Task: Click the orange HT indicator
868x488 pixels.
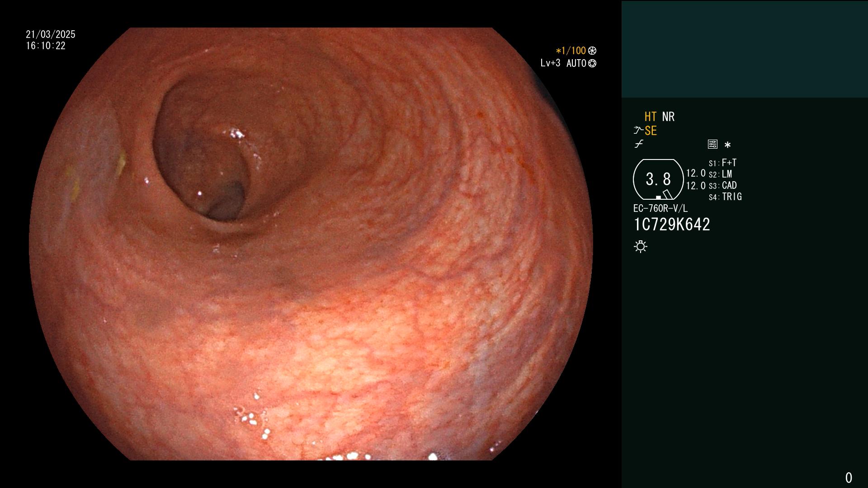Action: tap(651, 117)
